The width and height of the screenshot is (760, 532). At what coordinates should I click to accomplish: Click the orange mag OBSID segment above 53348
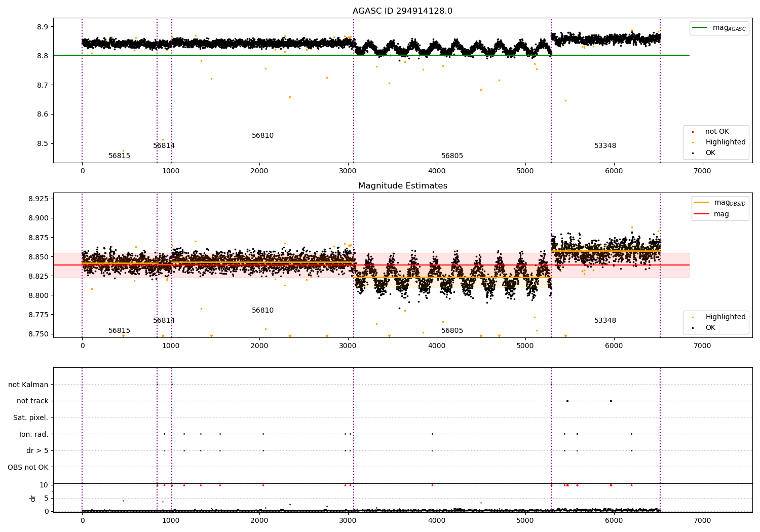pos(605,251)
